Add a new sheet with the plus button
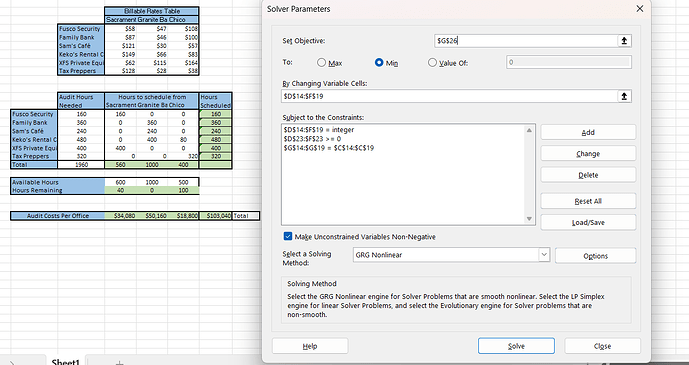 pyautogui.click(x=119, y=362)
